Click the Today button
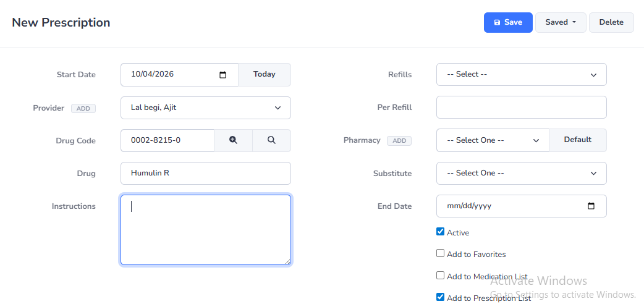 tap(264, 75)
